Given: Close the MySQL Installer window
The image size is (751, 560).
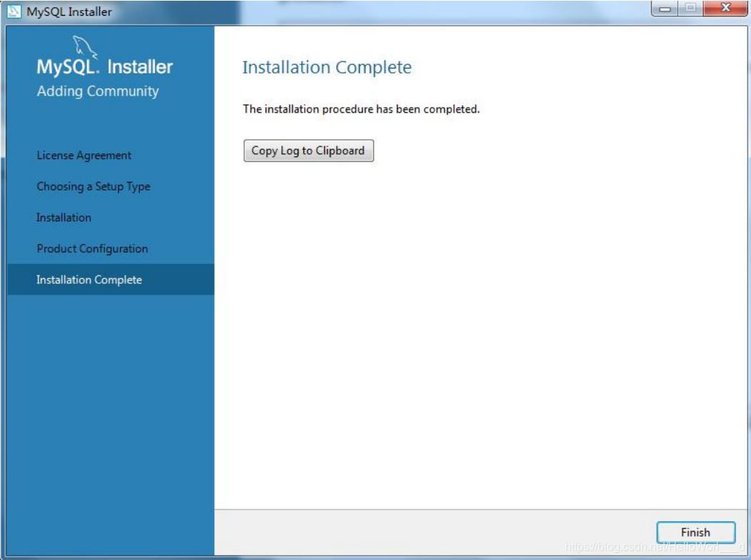Looking at the screenshot, I should pos(725,9).
